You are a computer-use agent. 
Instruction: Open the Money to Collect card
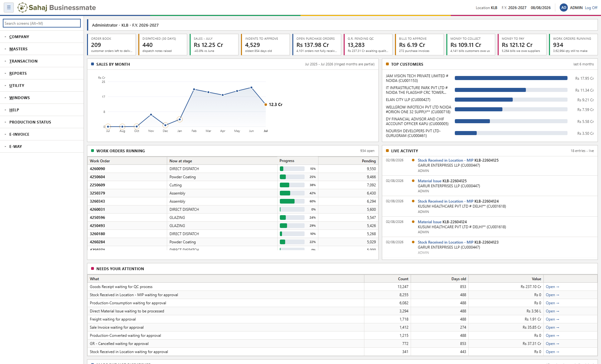pos(471,44)
